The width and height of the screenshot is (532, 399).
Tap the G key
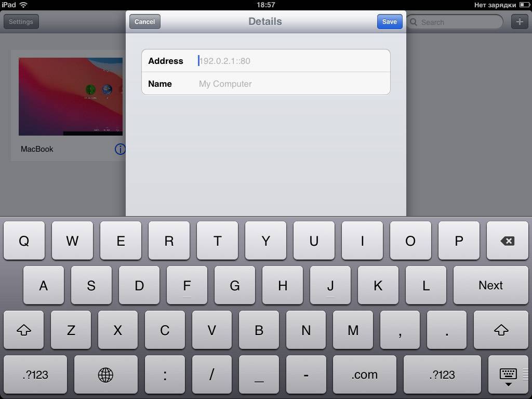click(x=235, y=285)
